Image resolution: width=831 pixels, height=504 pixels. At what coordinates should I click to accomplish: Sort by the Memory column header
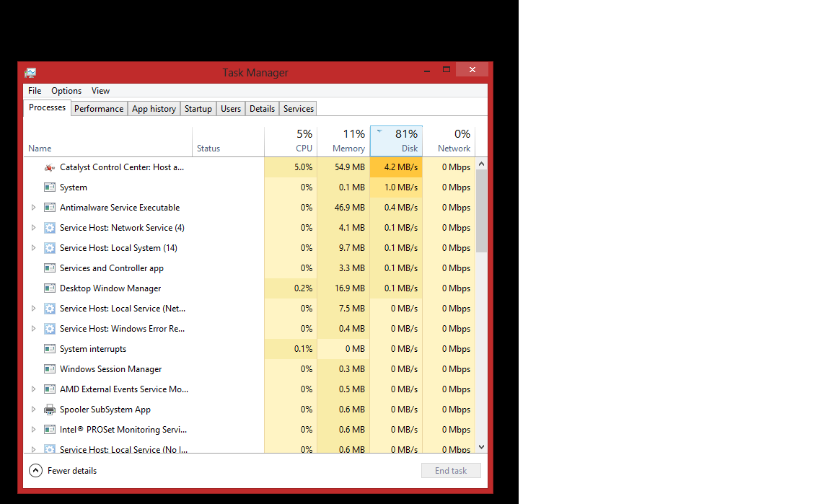click(343, 141)
